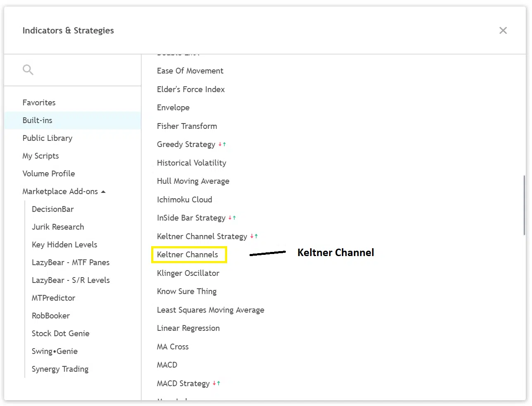Select the Stock Dot Genie add-on
The height and width of the screenshot is (406, 532).
pyautogui.click(x=61, y=333)
